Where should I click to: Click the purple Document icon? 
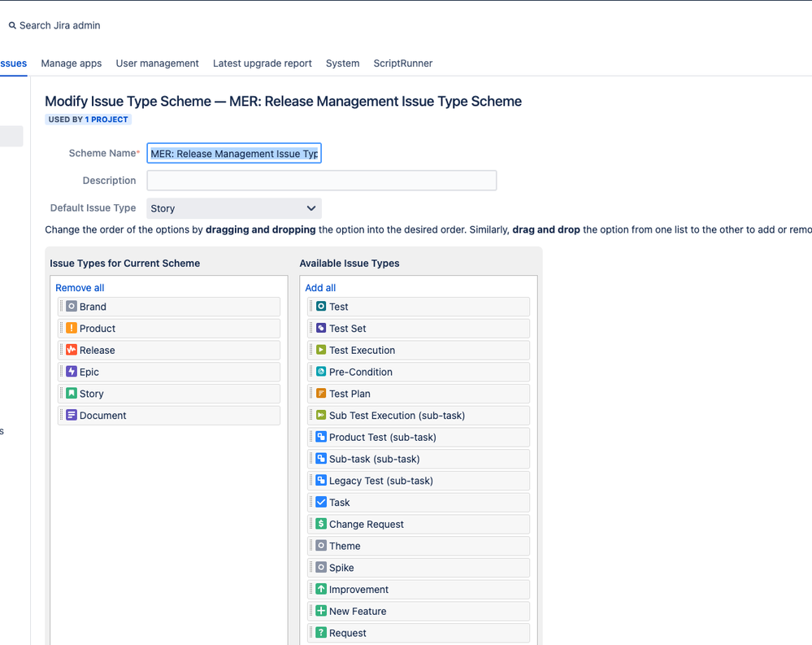pyautogui.click(x=72, y=415)
